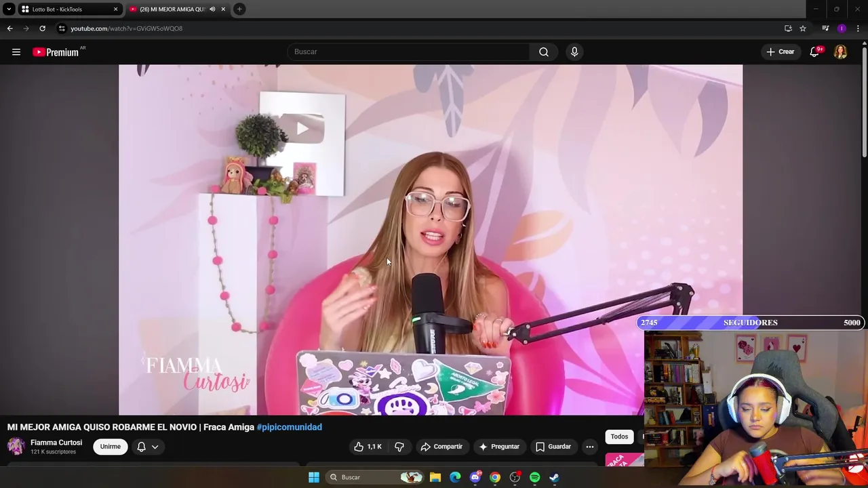Open the Fiamma Curtosi channel name link

tap(56, 443)
